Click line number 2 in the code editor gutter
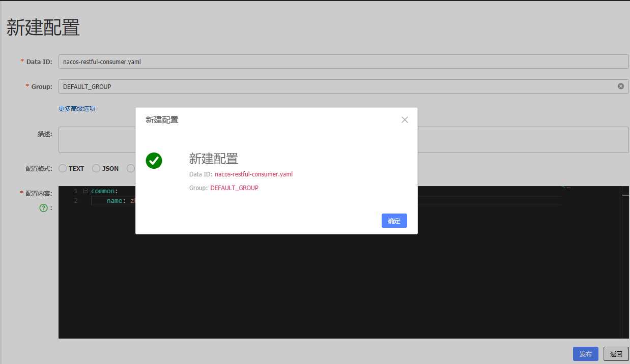 75,200
